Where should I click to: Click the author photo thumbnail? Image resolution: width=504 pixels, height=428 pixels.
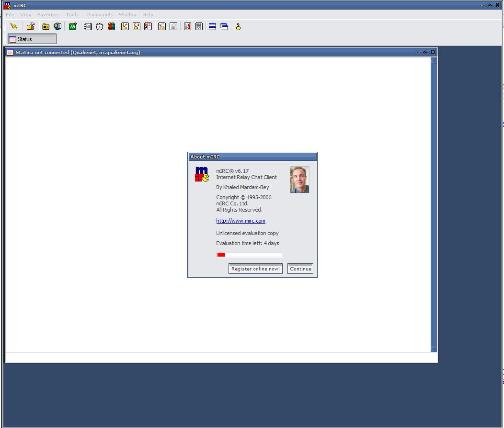click(299, 180)
